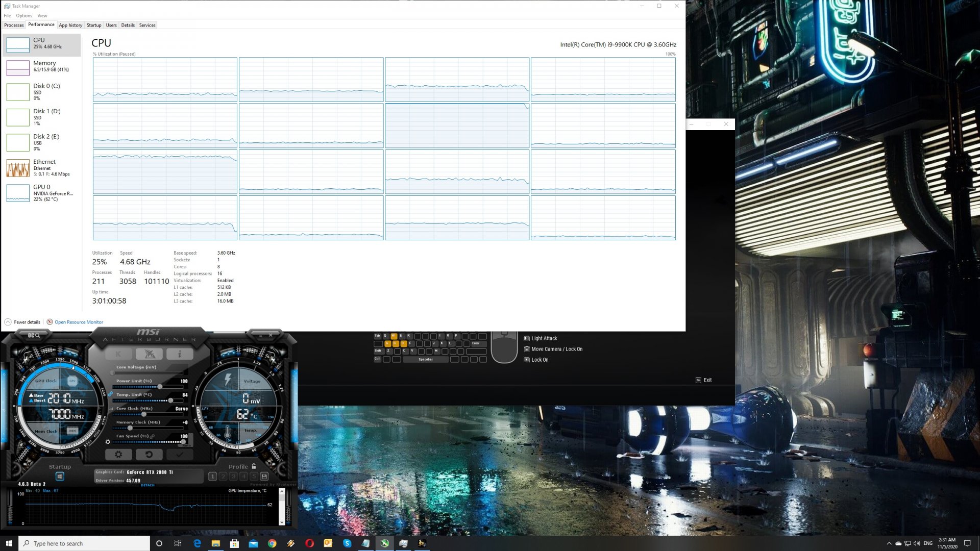Toggle power-temp limit link chain icon
The width and height of the screenshot is (980, 551).
(110, 394)
